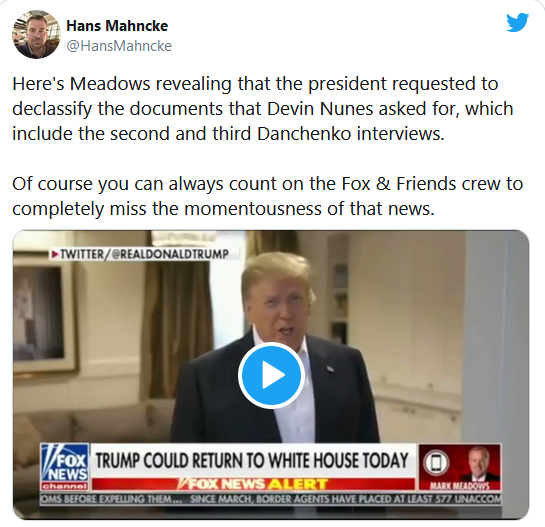
Task: Click the MARK MEADOWS name caption
Action: click(459, 486)
